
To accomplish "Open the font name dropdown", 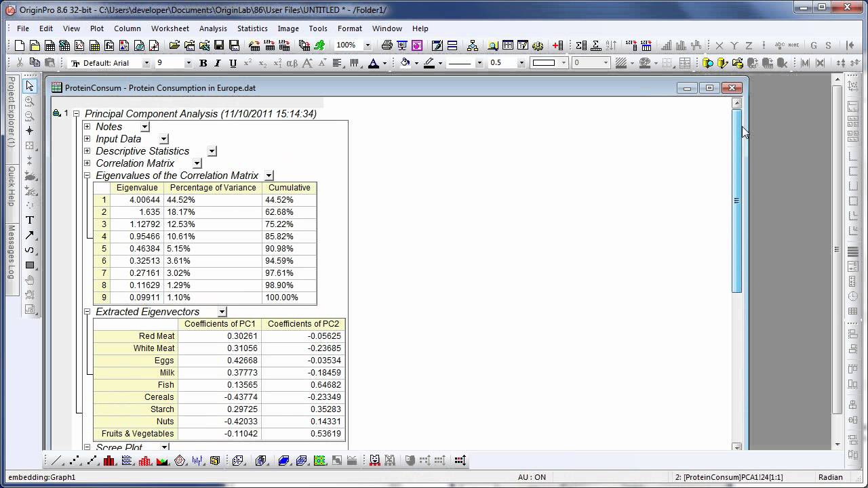I will coord(146,63).
